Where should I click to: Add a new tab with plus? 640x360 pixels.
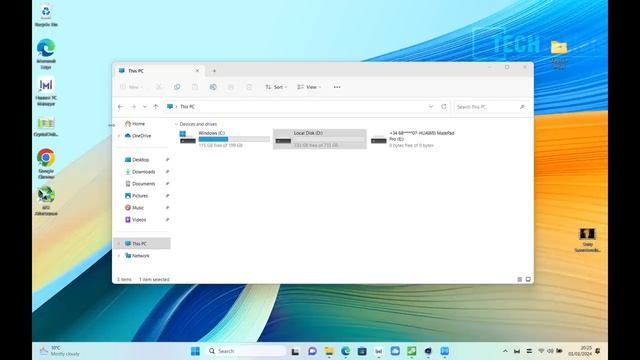(214, 71)
